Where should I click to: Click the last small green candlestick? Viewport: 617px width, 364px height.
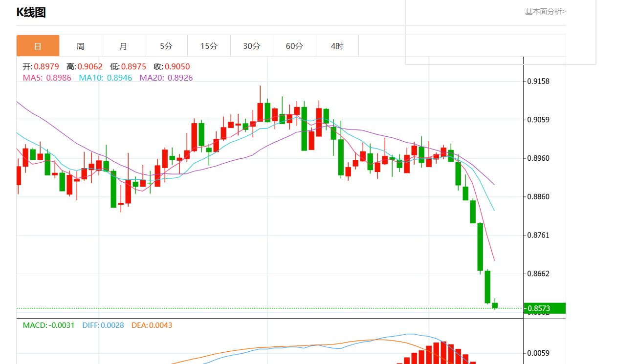click(x=495, y=305)
